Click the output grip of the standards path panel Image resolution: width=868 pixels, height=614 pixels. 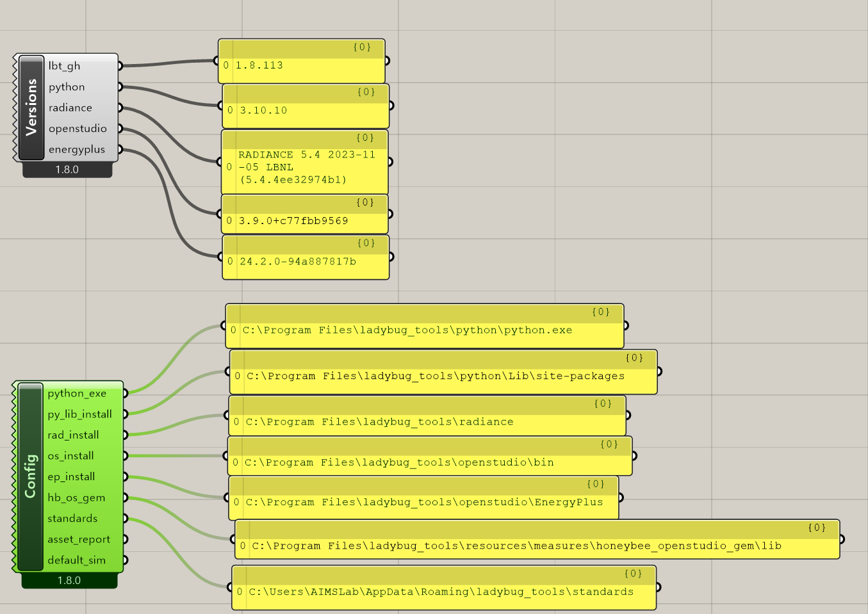pos(659,587)
